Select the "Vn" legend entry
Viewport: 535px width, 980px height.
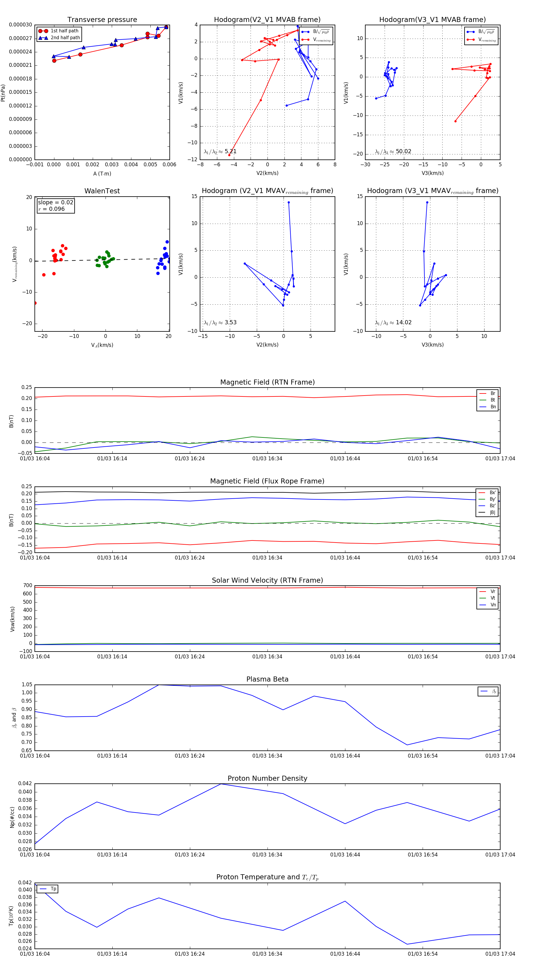pos(487,605)
